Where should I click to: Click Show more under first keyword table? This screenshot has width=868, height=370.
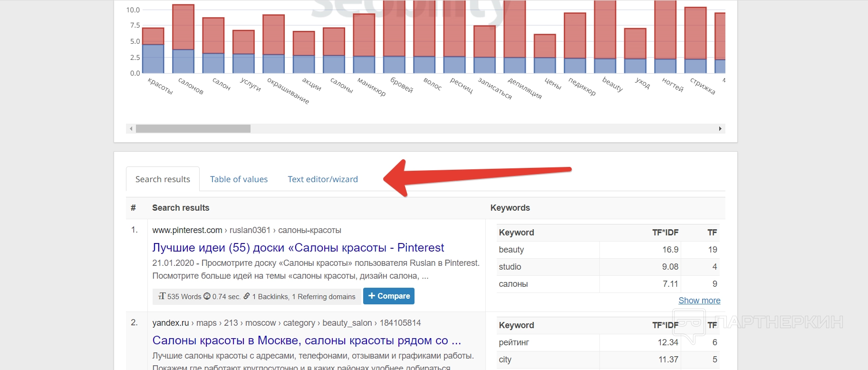(699, 301)
